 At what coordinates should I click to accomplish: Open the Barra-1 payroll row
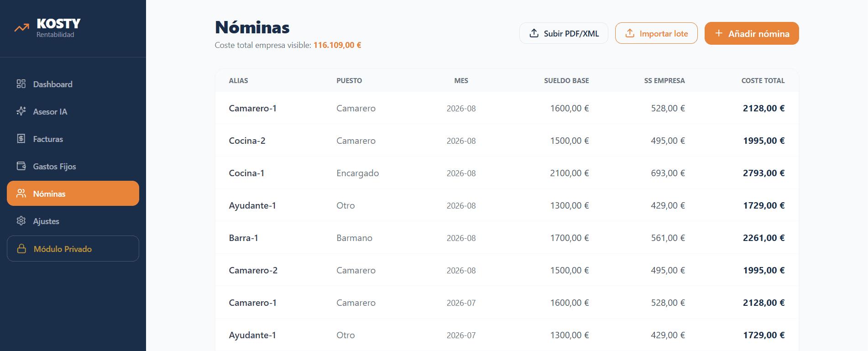point(507,238)
